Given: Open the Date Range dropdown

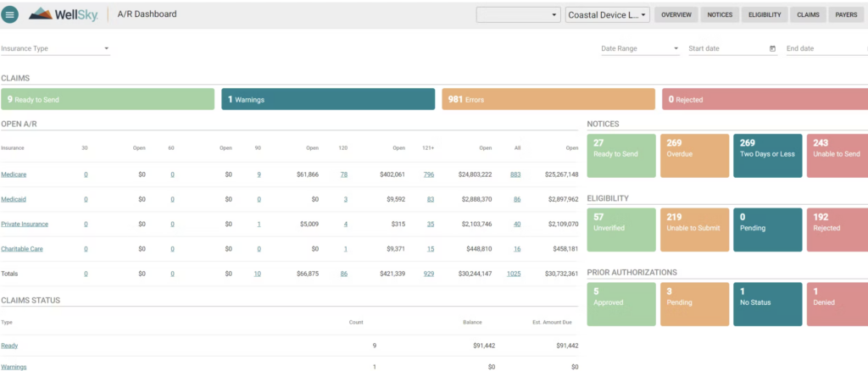Looking at the screenshot, I should (x=640, y=48).
